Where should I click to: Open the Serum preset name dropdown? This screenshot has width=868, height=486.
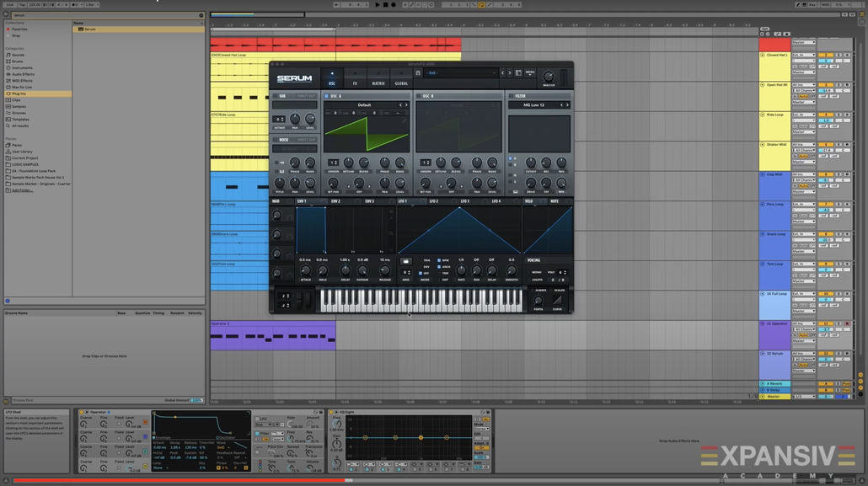point(461,73)
